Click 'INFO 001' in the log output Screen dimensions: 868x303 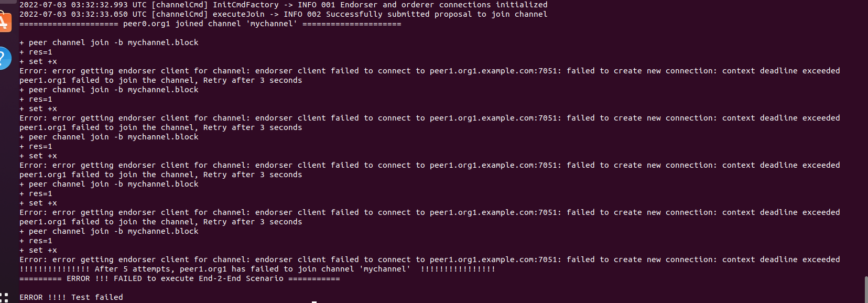pyautogui.click(x=317, y=5)
